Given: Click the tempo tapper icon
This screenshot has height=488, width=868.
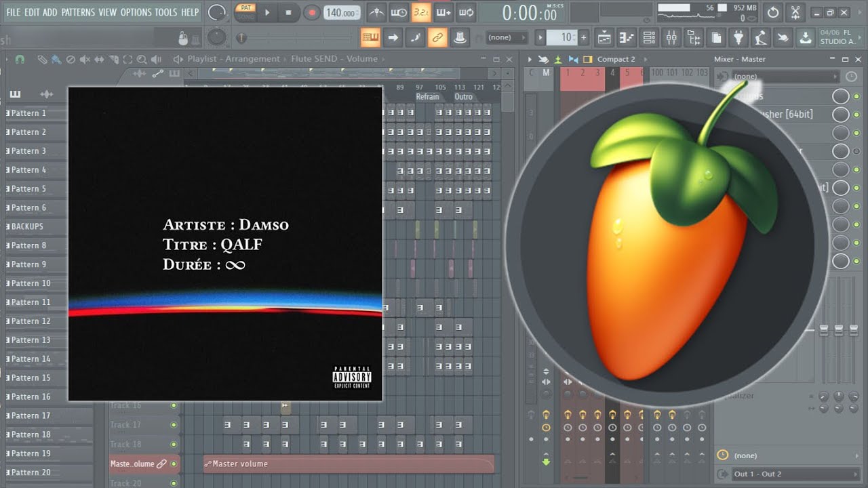Looking at the screenshot, I should [761, 37].
